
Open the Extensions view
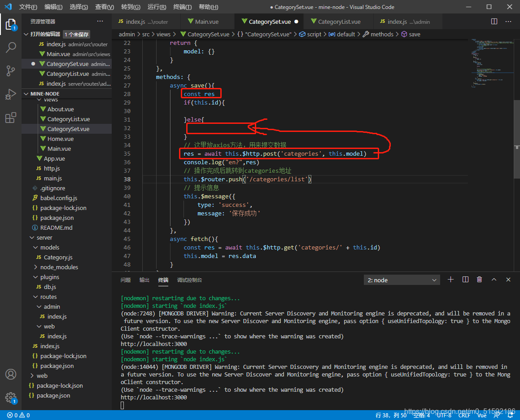point(11,118)
